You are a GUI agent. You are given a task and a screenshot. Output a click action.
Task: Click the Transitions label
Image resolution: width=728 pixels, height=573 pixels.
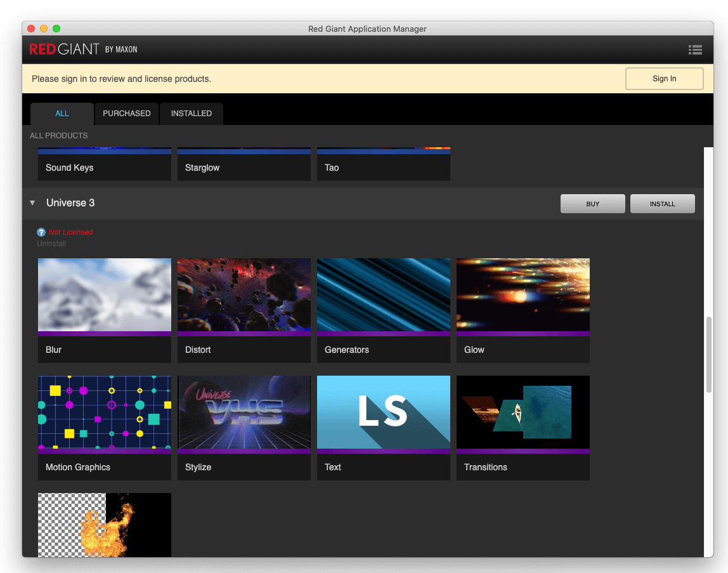(x=486, y=467)
